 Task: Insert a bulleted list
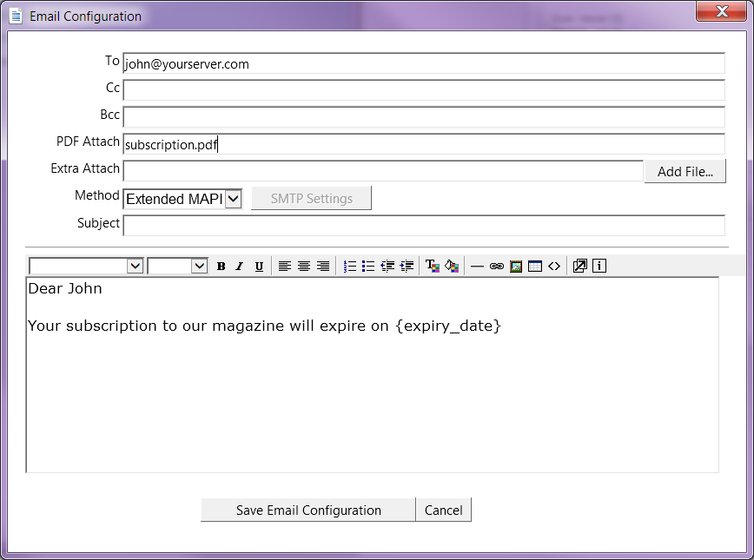coord(368,267)
